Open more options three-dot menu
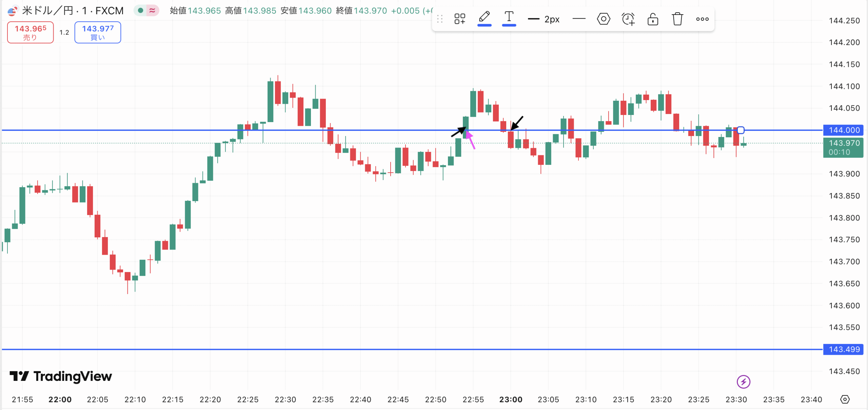The height and width of the screenshot is (410, 868). click(702, 19)
